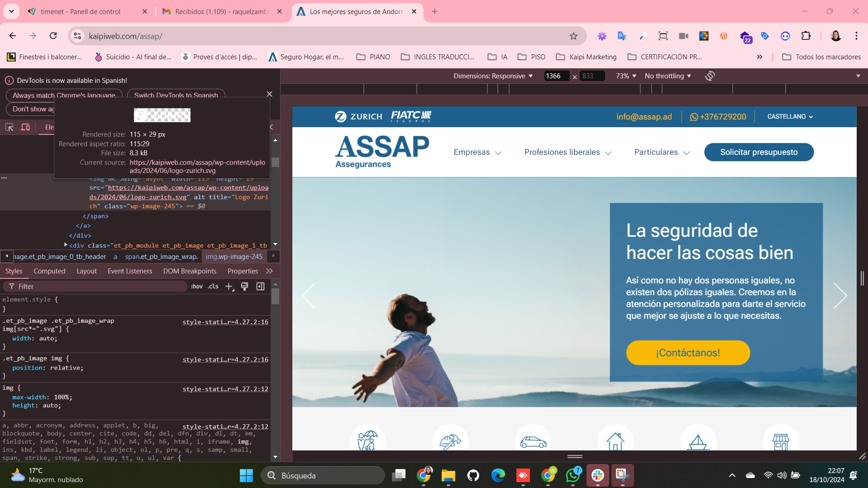Switch to the Layout tab
868x488 pixels.
point(86,271)
